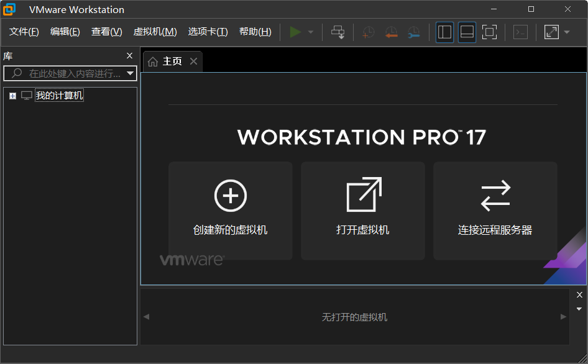
Task: Click the Send Ctrl+Alt+Del toolbar icon
Action: [338, 32]
